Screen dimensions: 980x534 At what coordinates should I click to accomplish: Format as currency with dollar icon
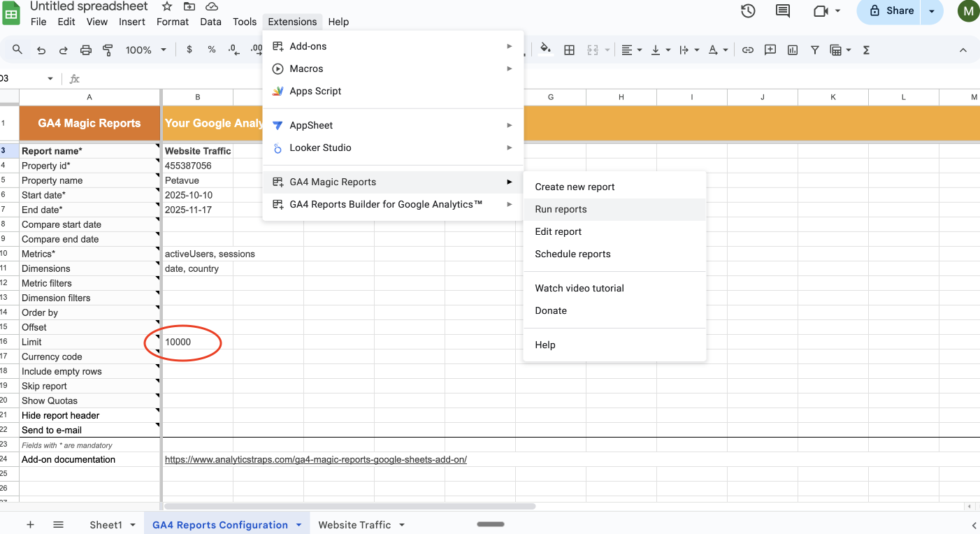pyautogui.click(x=189, y=50)
